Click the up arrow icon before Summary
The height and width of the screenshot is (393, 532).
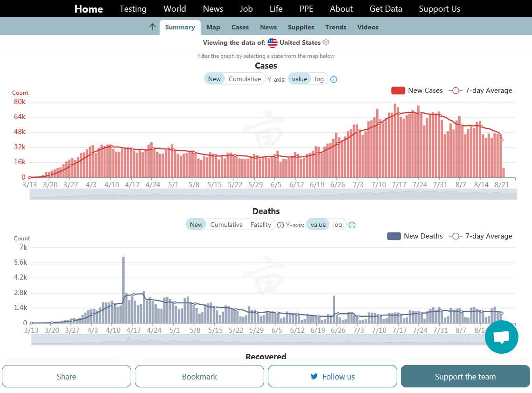152,27
